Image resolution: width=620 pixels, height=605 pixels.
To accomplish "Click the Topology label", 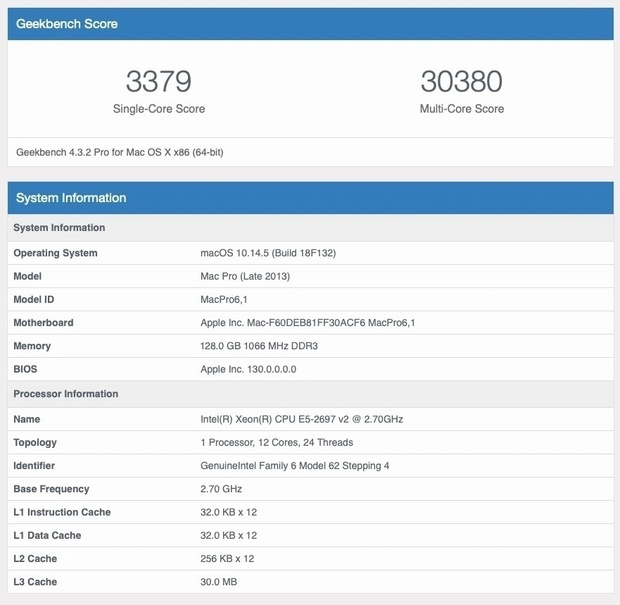I will 35,442.
